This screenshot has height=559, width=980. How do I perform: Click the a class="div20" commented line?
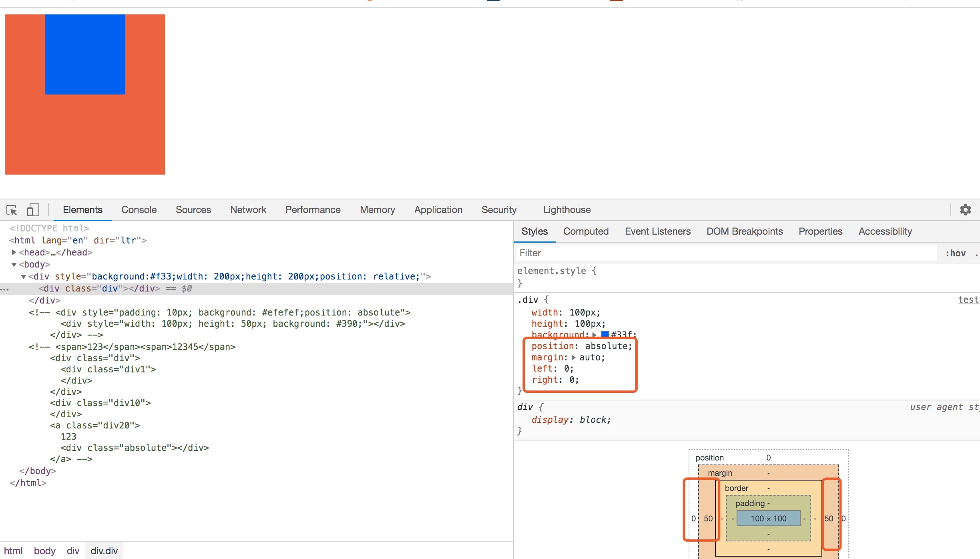click(95, 425)
